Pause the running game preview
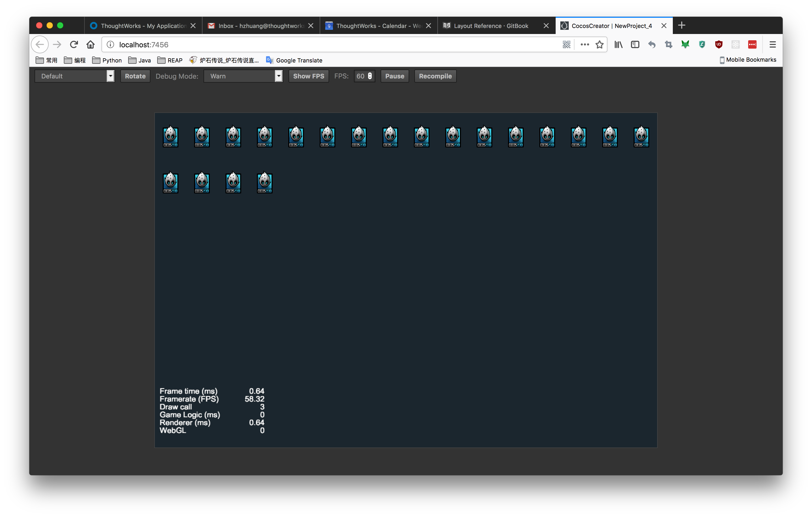Image resolution: width=812 pixels, height=517 pixels. pos(394,76)
